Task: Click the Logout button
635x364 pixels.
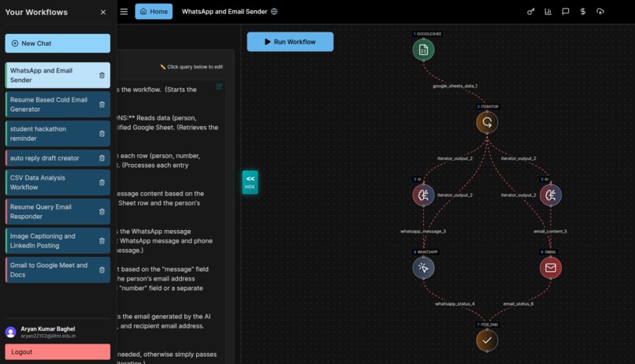Action: 58,352
